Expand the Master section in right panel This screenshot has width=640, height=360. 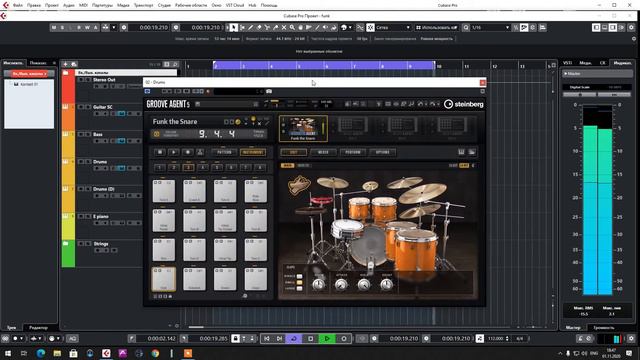pos(598,73)
